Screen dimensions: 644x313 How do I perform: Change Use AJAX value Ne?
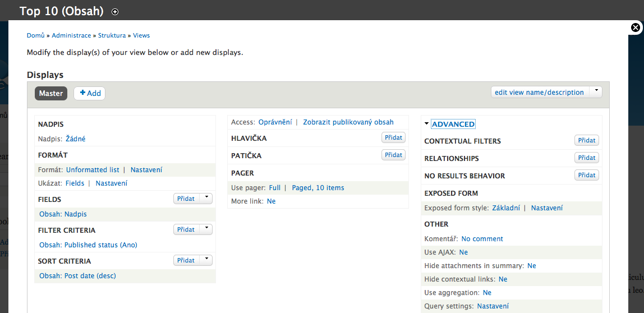463,252
